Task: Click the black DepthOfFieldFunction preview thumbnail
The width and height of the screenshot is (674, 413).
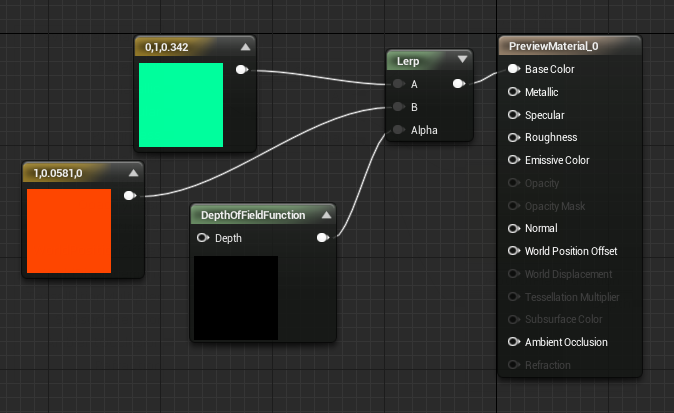Action: tap(236, 298)
